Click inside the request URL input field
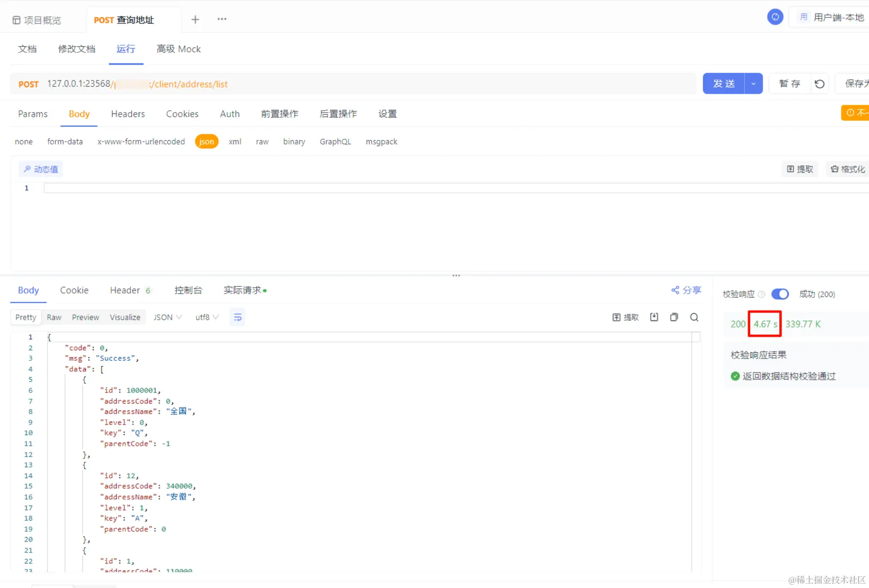This screenshot has height=588, width=869. click(x=340, y=83)
